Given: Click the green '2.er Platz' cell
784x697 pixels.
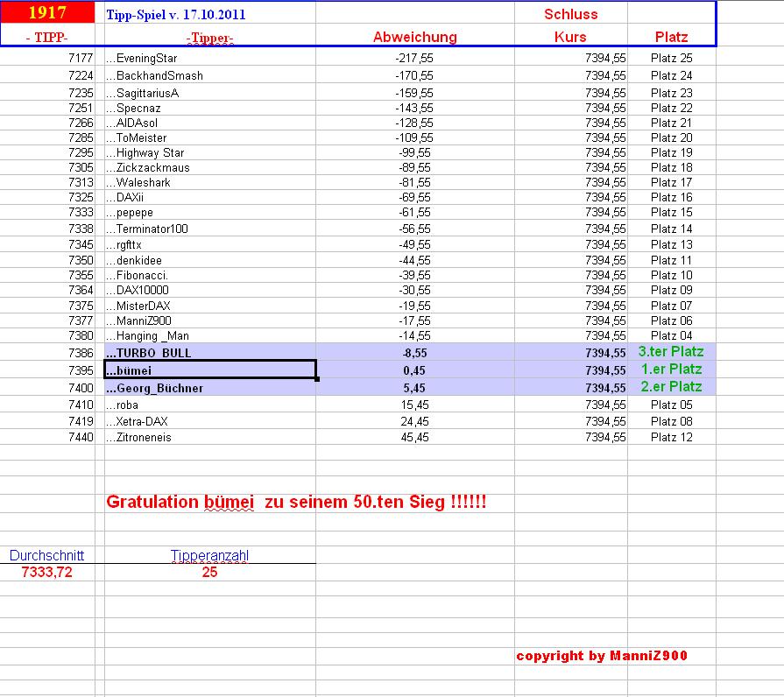Looking at the screenshot, I should coord(672,387).
